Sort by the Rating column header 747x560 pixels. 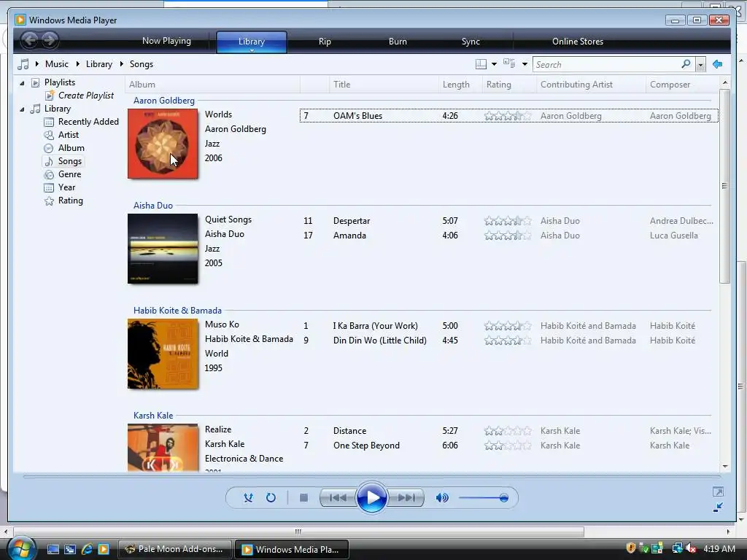(x=509, y=85)
